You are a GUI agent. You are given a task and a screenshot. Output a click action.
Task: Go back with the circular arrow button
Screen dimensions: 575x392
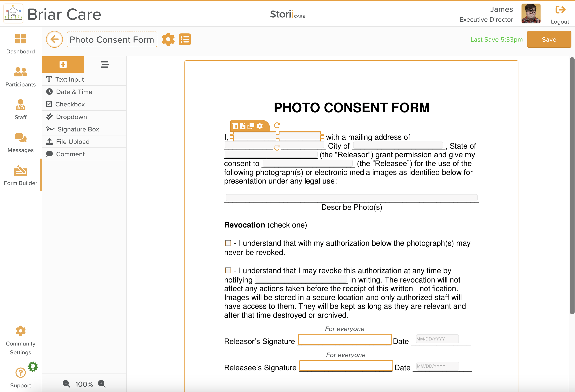[54, 39]
